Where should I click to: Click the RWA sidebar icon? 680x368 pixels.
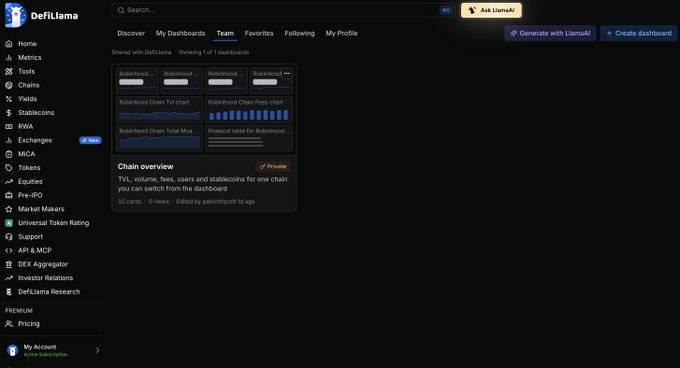coord(9,127)
